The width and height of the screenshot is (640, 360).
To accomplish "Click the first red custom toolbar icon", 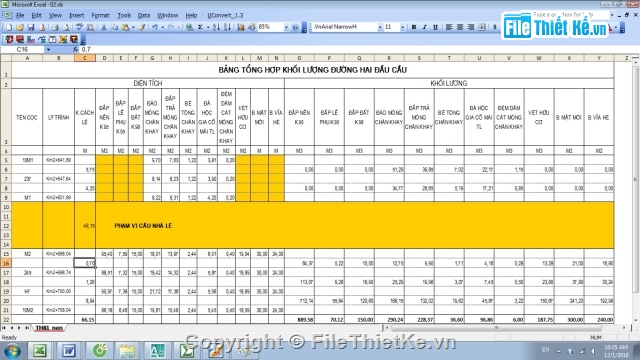I will point(9,39).
